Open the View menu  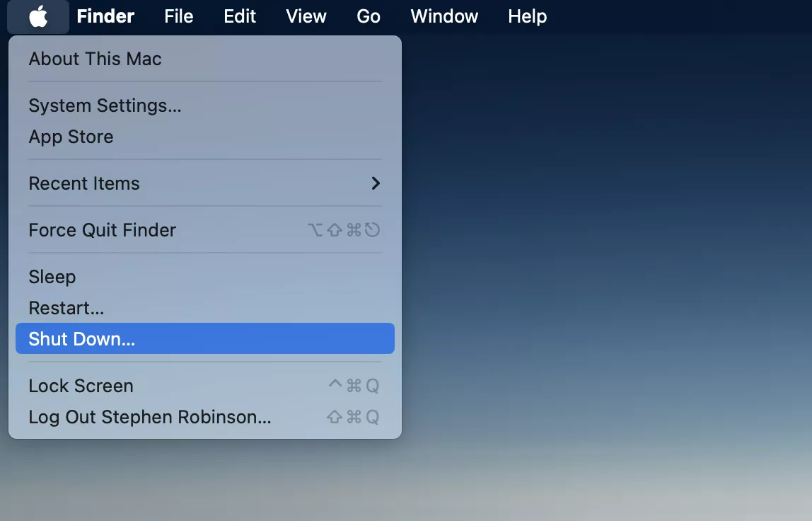click(306, 16)
